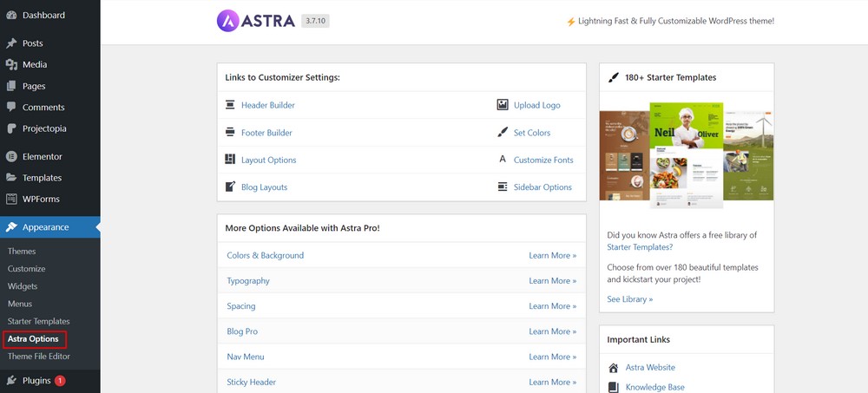Click Learn More for Nav Menu
This screenshot has height=393, width=868.
click(552, 357)
